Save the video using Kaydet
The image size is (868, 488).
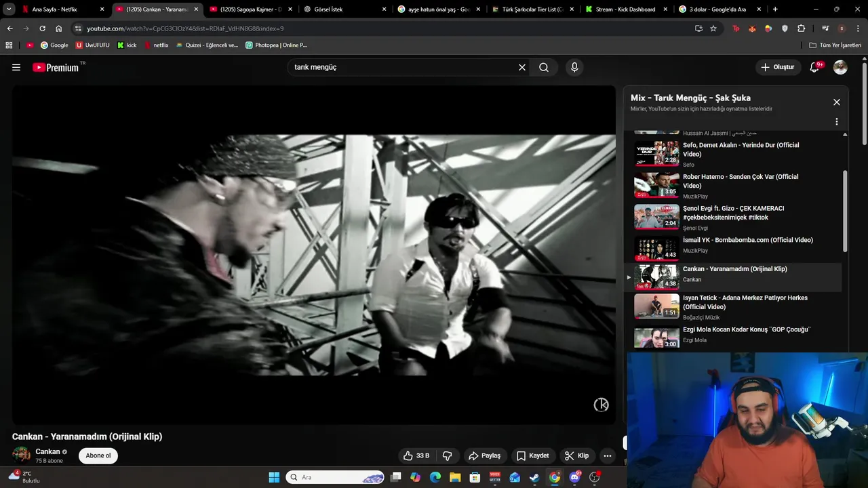(x=533, y=455)
